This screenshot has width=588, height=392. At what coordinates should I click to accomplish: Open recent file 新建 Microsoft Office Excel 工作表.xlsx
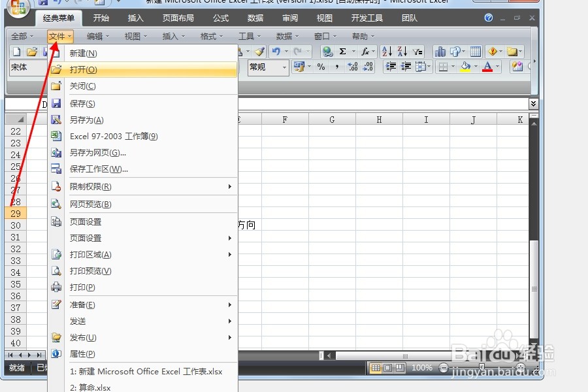143,371
